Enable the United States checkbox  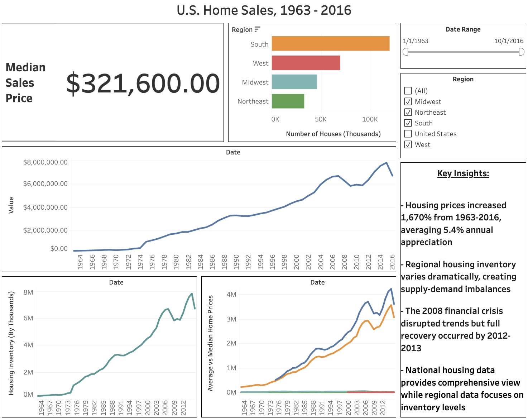pyautogui.click(x=408, y=134)
